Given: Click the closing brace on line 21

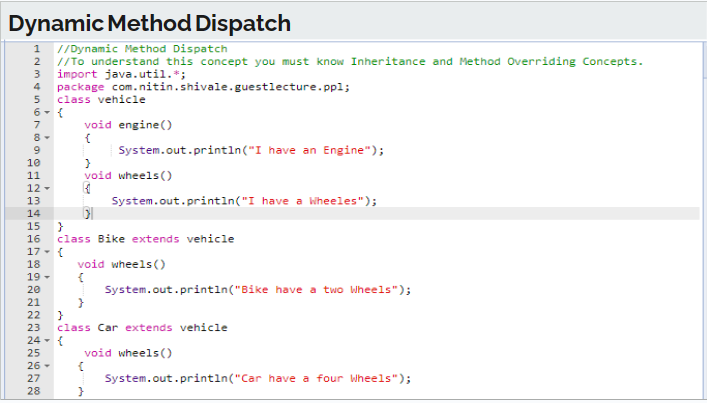Looking at the screenshot, I should coord(81,302).
